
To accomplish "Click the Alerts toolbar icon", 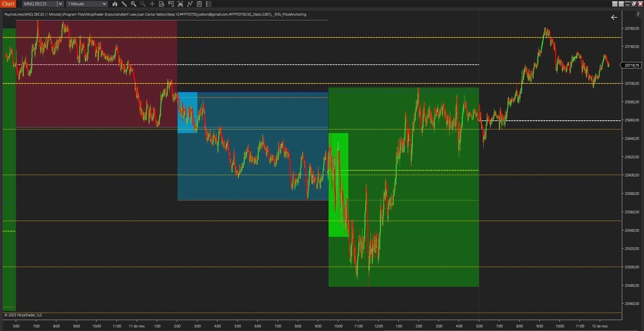I will click(x=171, y=4).
